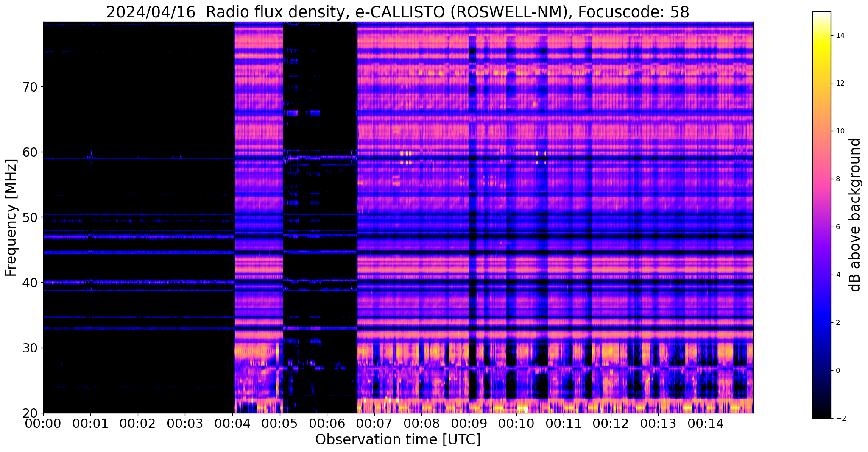This screenshot has height=452, width=868.
Task: Click the 50 MHz frequency tick label
Action: [29, 217]
